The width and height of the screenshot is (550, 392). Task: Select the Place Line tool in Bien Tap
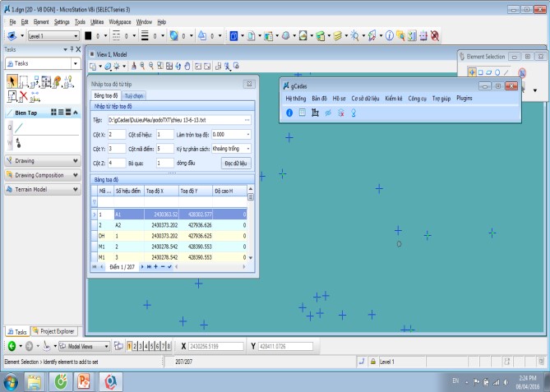tap(16, 127)
